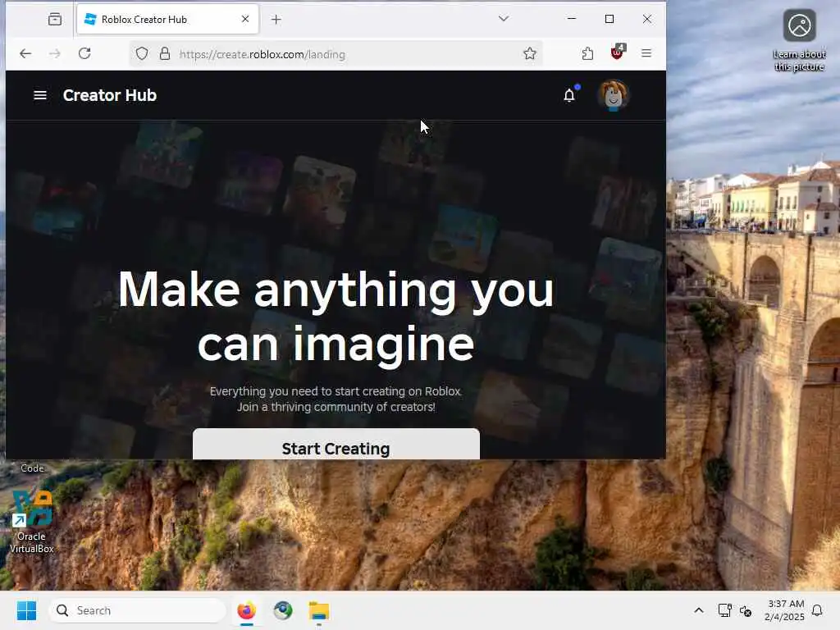Open a new browser tab

pyautogui.click(x=276, y=20)
